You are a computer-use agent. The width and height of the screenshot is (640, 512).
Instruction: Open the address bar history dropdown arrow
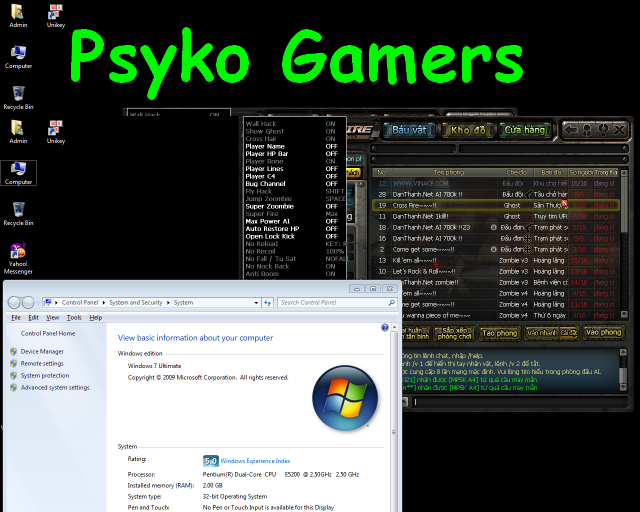pos(256,303)
